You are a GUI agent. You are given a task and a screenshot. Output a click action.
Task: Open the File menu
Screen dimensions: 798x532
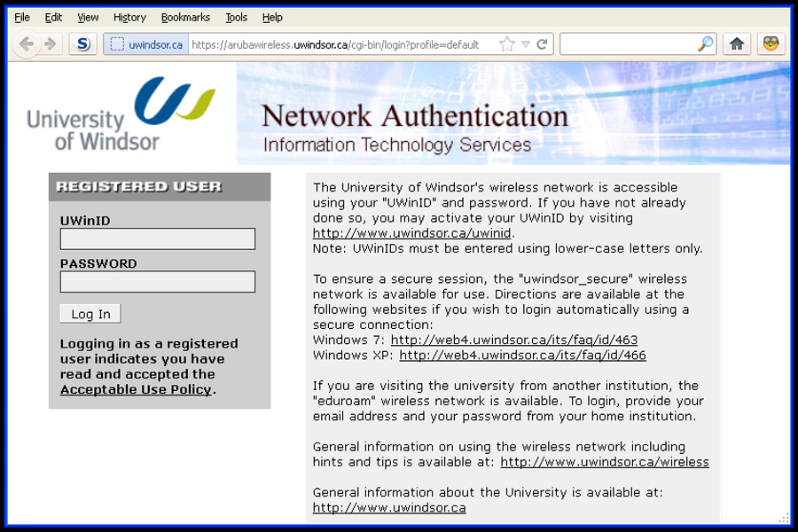pyautogui.click(x=22, y=17)
